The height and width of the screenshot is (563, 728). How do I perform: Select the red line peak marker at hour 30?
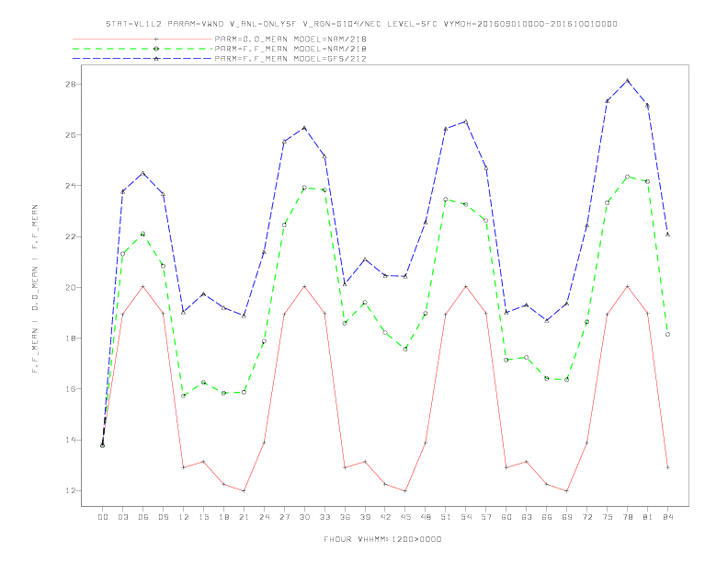click(304, 286)
